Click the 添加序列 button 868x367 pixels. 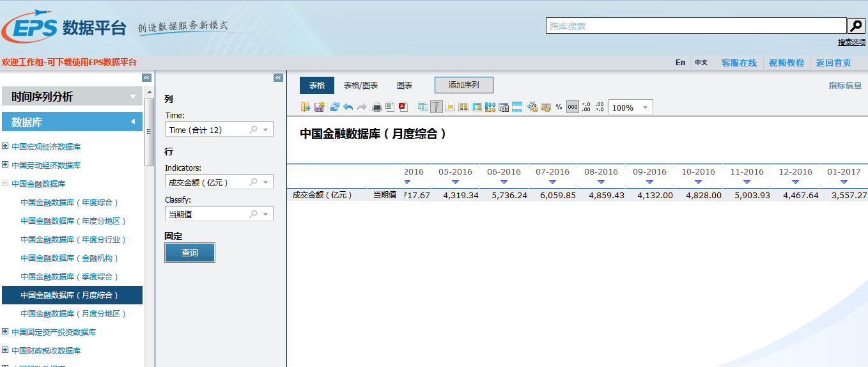click(x=464, y=85)
